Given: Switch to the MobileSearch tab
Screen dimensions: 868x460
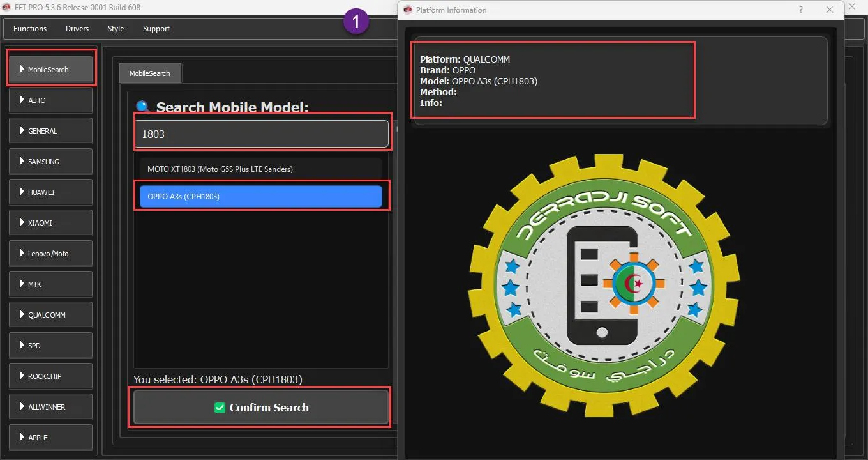Looking at the screenshot, I should [x=150, y=73].
